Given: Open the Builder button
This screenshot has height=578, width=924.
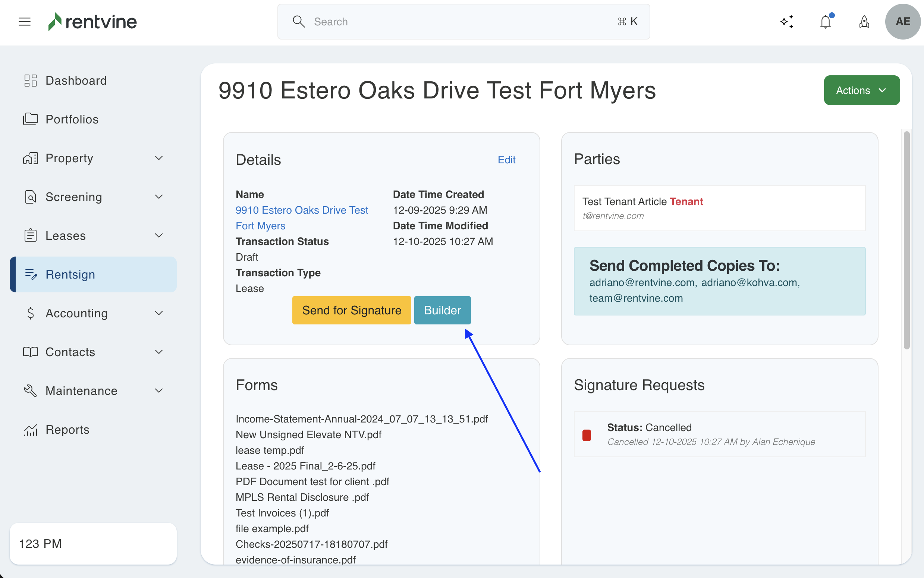Looking at the screenshot, I should coord(442,310).
